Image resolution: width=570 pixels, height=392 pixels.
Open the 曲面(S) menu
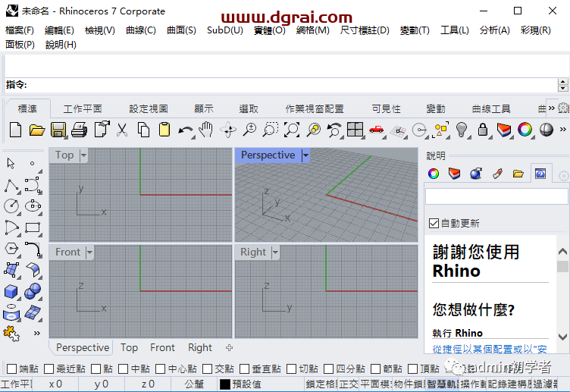click(181, 30)
